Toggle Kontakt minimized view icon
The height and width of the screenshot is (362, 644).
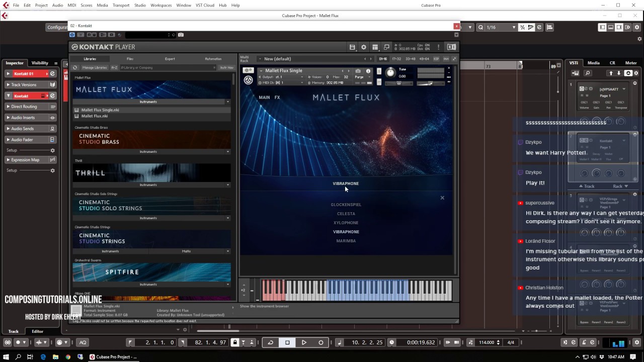[x=386, y=47]
